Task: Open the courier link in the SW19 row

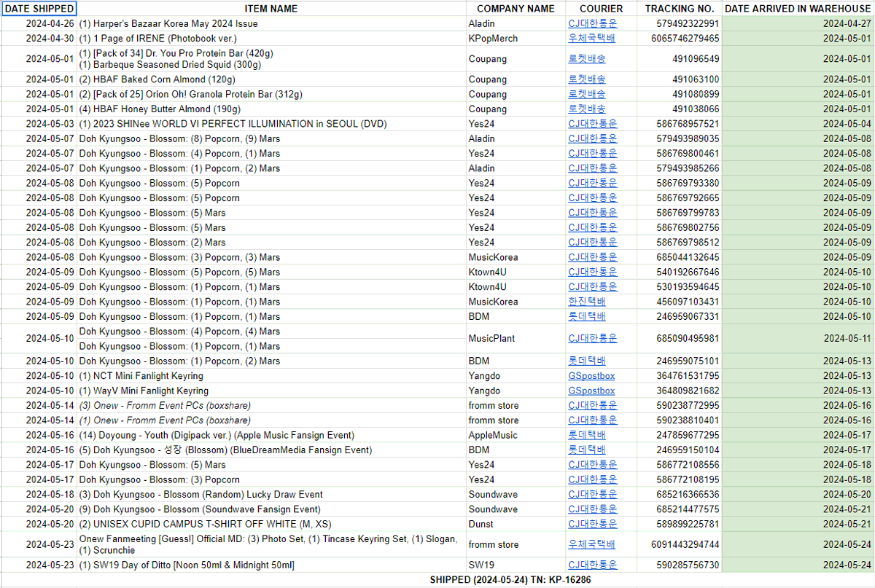Action: pyautogui.click(x=592, y=565)
